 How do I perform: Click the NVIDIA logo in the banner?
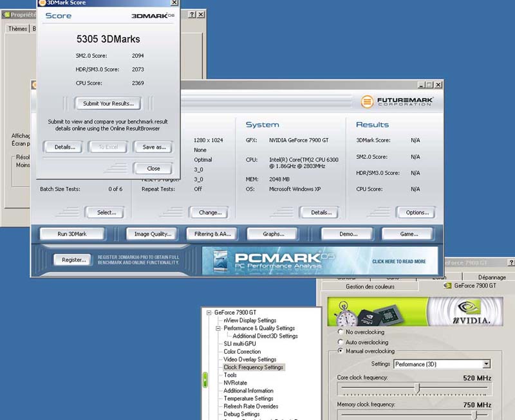[x=471, y=312]
